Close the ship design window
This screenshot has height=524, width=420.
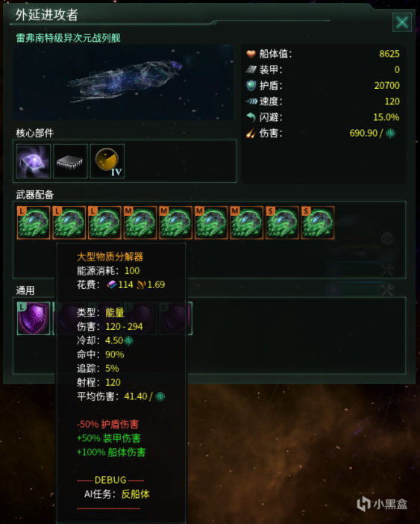click(402, 22)
